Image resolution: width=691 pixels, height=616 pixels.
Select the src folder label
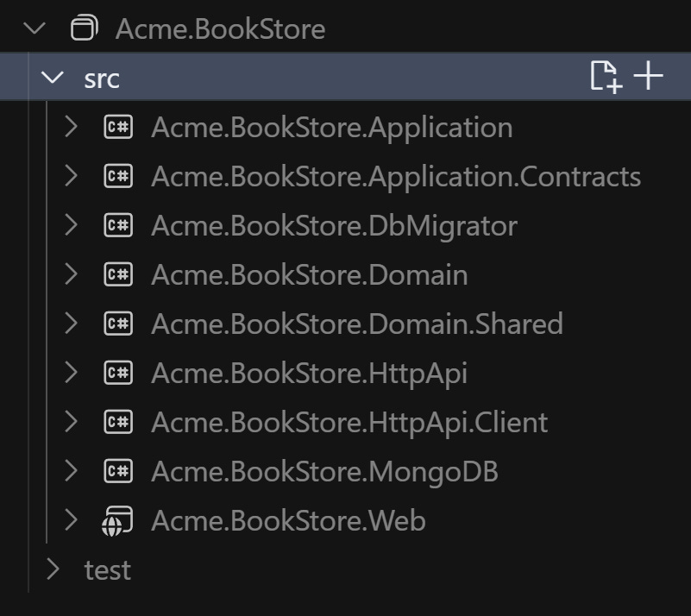click(x=102, y=79)
